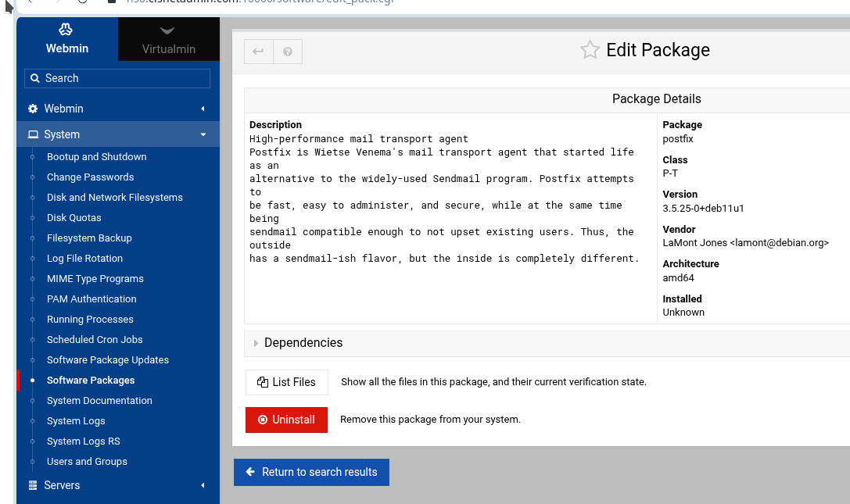Screen dimensions: 850x504
Task: Open Software Package Updates menu item
Action: 108,360
